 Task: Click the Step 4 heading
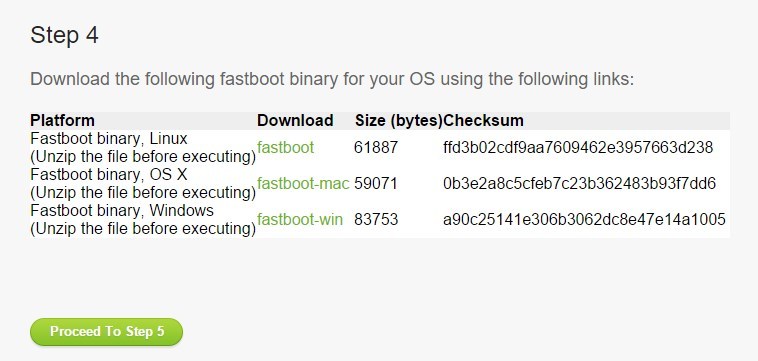pos(64,36)
